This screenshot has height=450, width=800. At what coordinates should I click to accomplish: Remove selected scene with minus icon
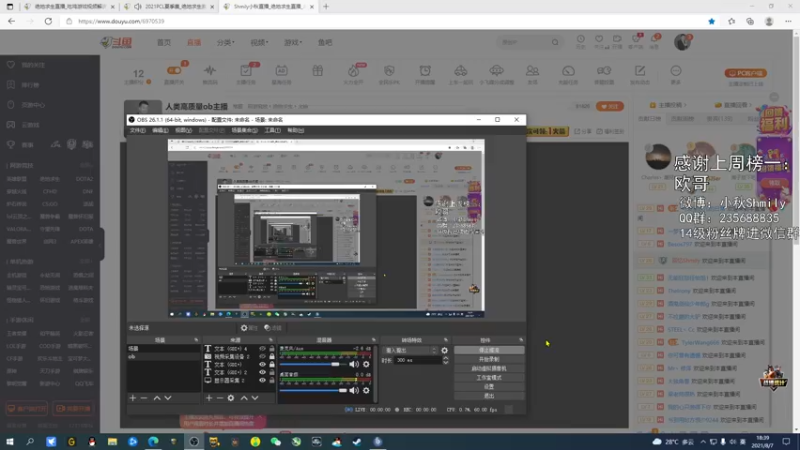click(x=144, y=398)
